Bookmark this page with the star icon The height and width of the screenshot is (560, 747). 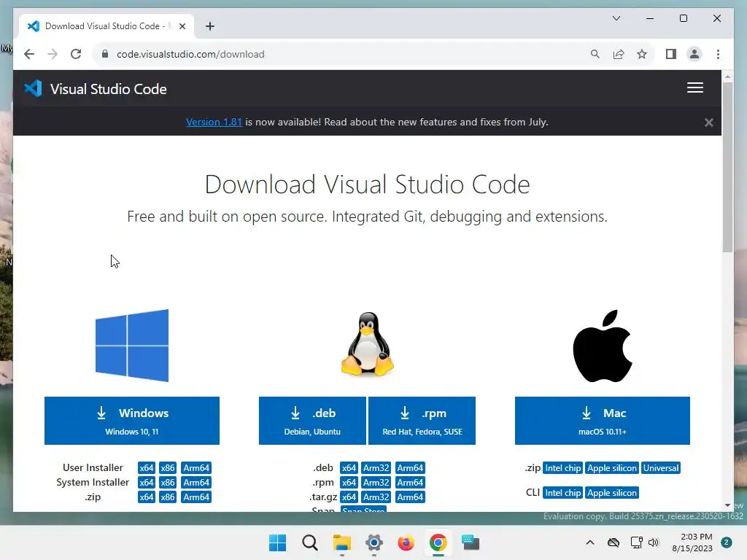pyautogui.click(x=642, y=54)
